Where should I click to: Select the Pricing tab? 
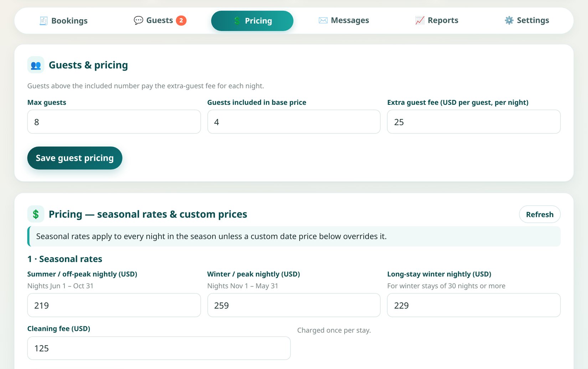[252, 21]
